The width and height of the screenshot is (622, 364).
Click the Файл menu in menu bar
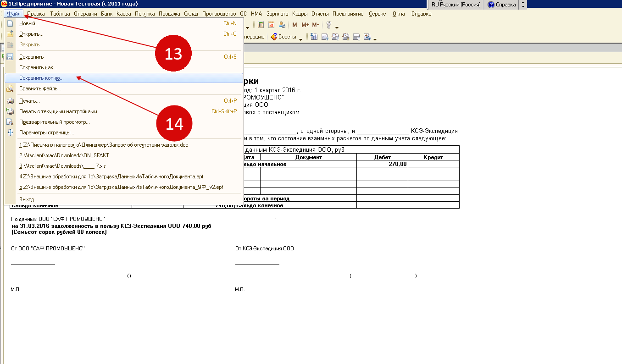pyautogui.click(x=14, y=14)
